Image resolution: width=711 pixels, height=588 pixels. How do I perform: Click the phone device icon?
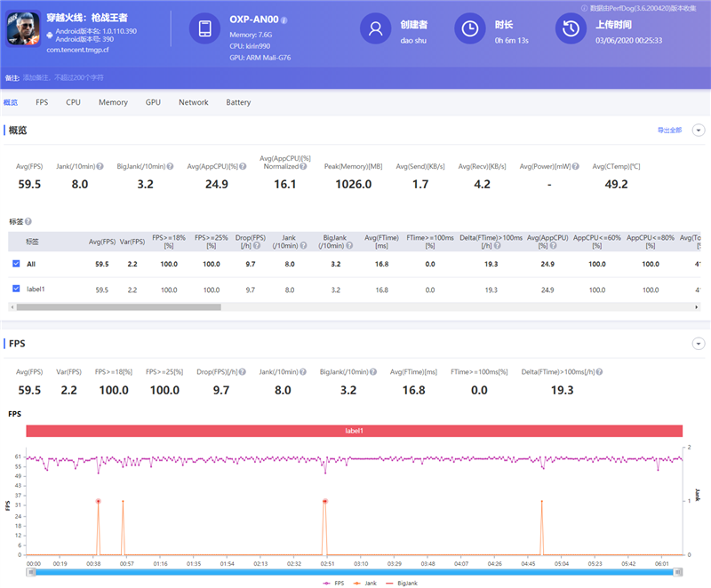205,29
